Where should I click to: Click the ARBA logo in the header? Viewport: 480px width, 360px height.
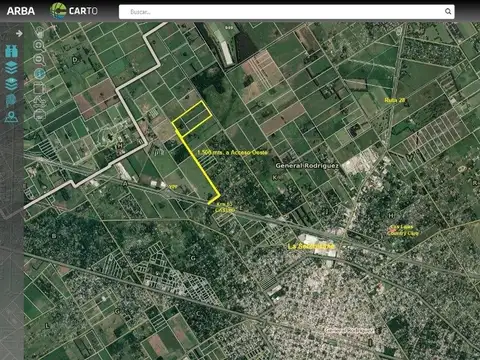[x=21, y=11]
